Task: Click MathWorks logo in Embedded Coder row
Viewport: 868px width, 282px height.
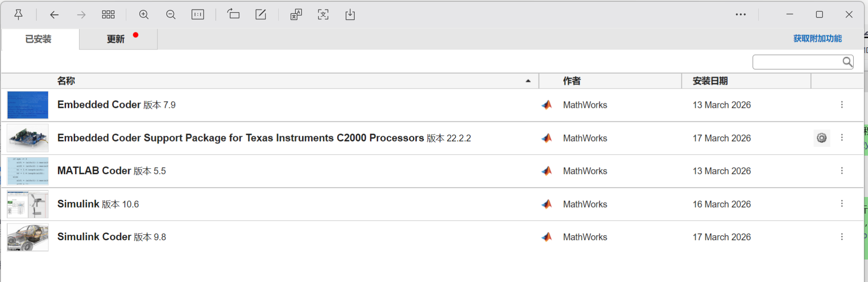Action: coord(547,105)
